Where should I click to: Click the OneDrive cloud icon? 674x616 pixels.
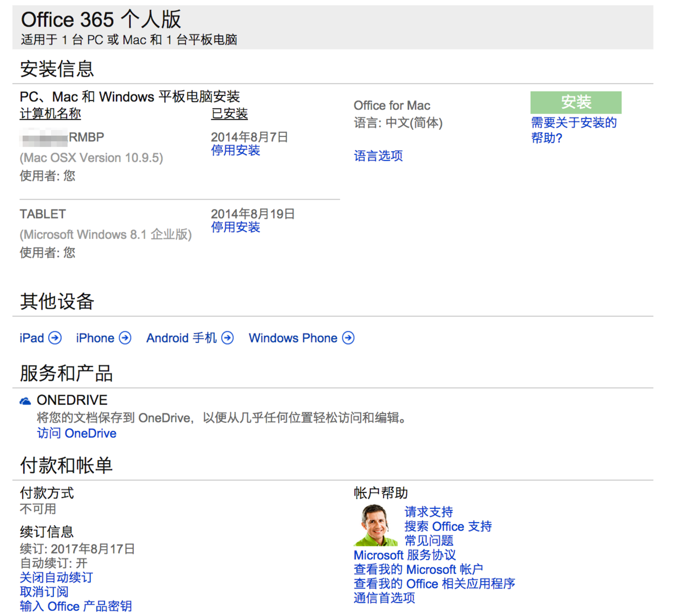(x=25, y=401)
